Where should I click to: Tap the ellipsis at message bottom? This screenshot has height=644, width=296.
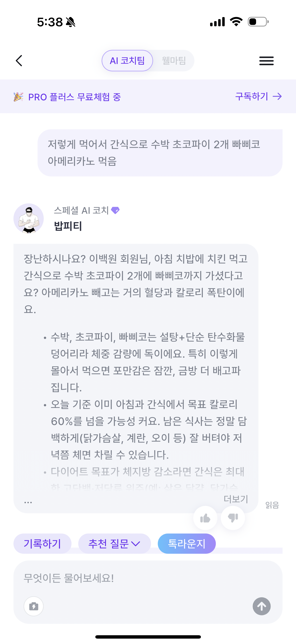28,502
